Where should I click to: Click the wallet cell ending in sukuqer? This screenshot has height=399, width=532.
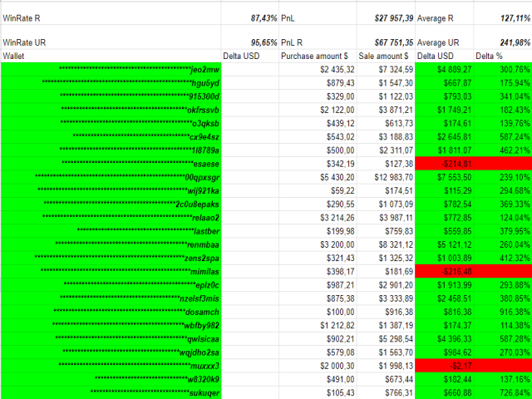click(x=111, y=392)
